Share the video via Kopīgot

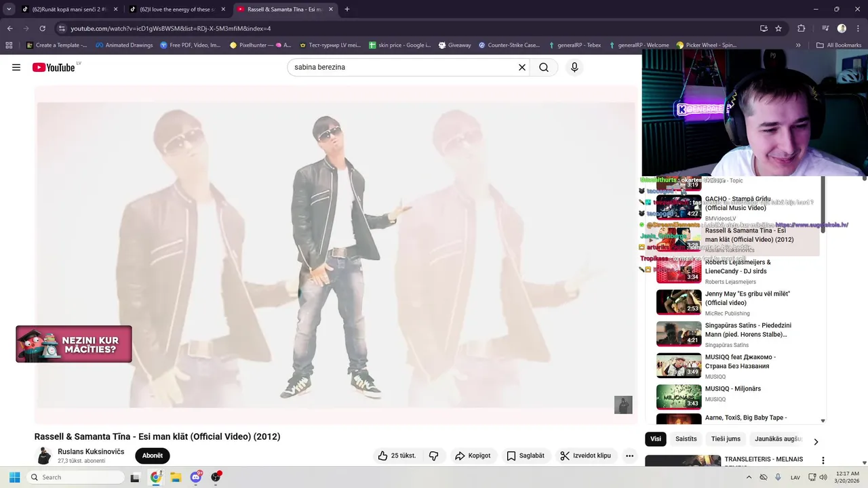[473, 455]
